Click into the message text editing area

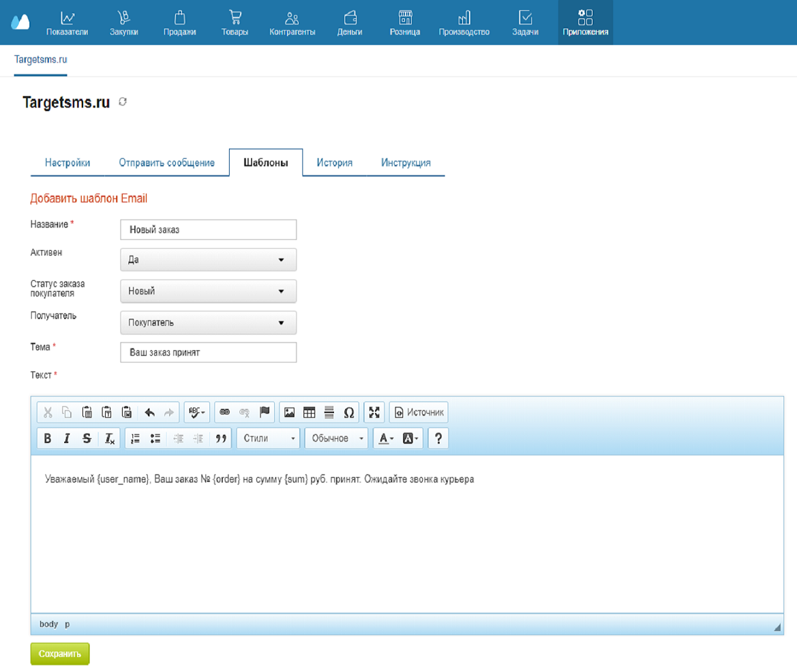click(x=406, y=534)
